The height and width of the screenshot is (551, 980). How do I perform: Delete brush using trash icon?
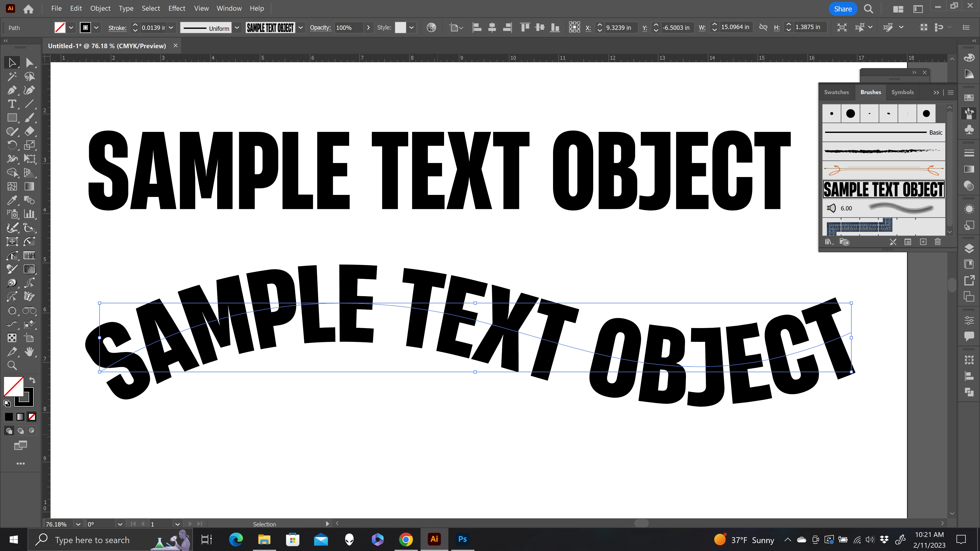[938, 242]
